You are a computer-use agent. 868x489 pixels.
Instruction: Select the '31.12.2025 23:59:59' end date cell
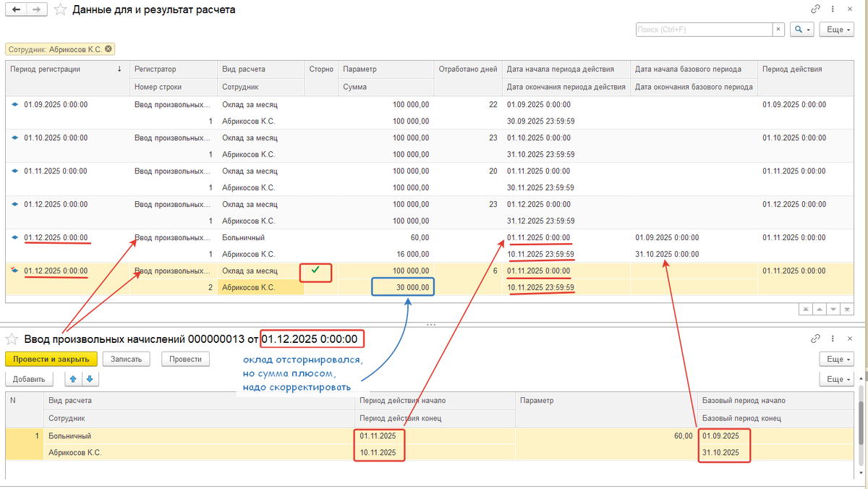[x=566, y=221]
